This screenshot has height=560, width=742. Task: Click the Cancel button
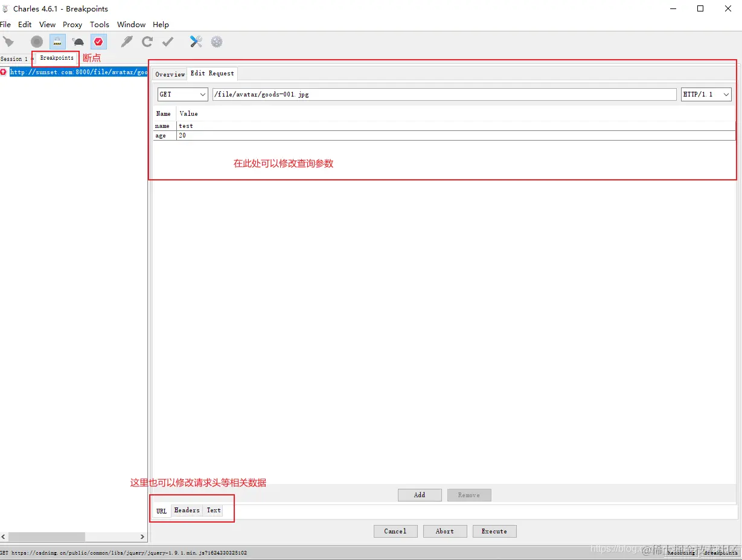coord(395,531)
